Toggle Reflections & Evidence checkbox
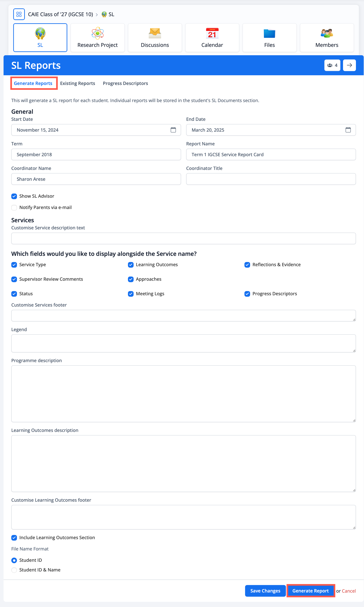 point(247,265)
